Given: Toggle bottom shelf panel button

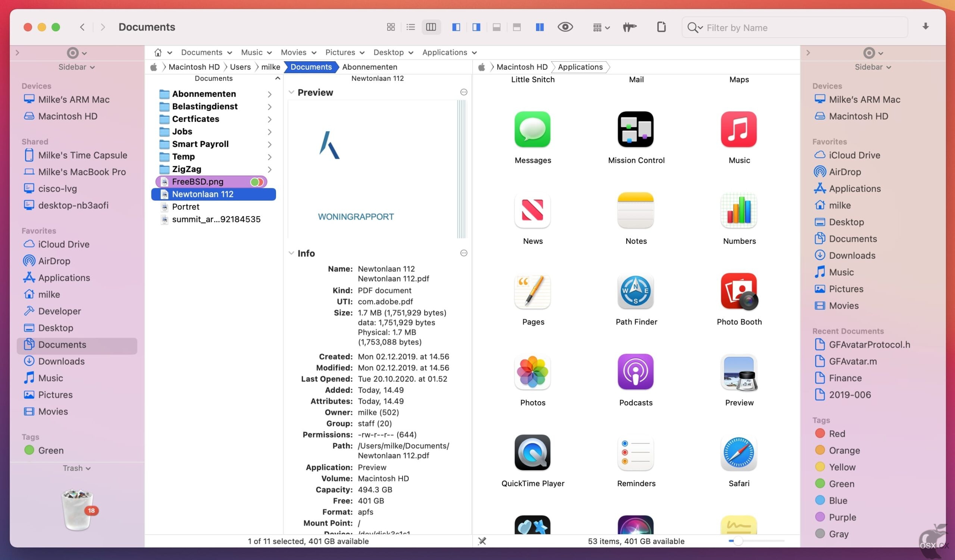Looking at the screenshot, I should [497, 27].
